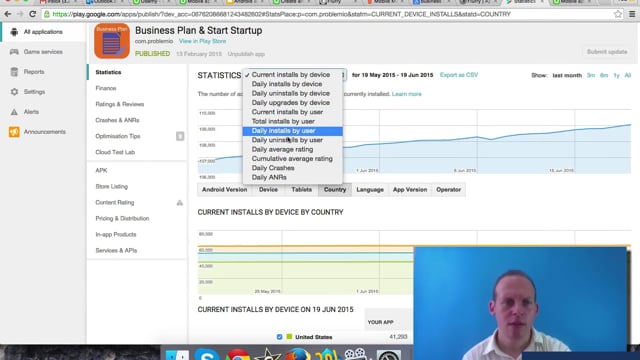The width and height of the screenshot is (640, 360).
Task: Switch to Operator tab
Action: (448, 190)
